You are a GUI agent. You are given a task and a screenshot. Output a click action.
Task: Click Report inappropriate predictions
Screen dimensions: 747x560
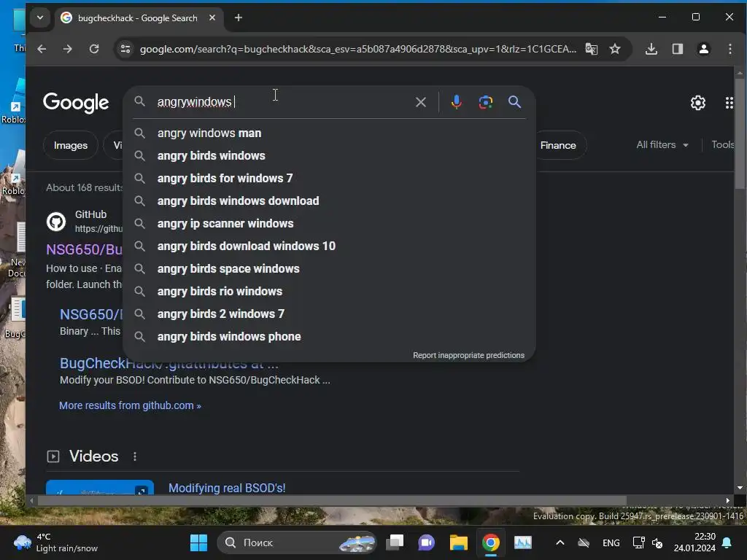[x=468, y=355]
